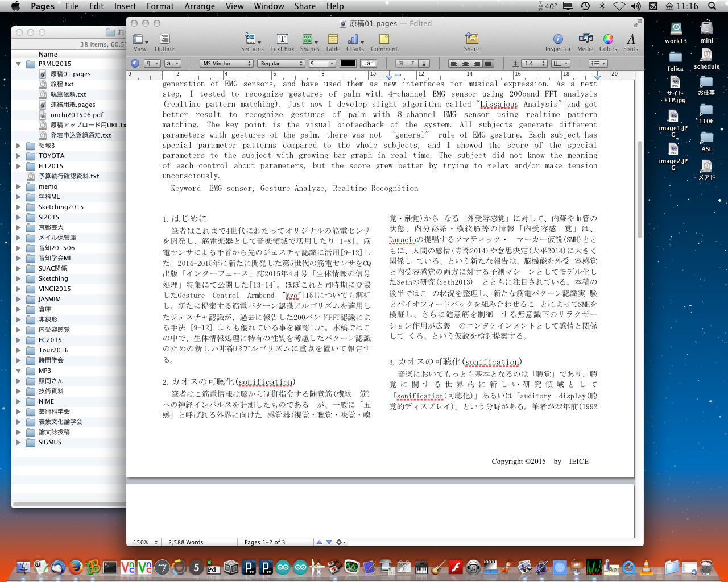Click the black text color swatch
This screenshot has width=728, height=582.
pos(348,64)
